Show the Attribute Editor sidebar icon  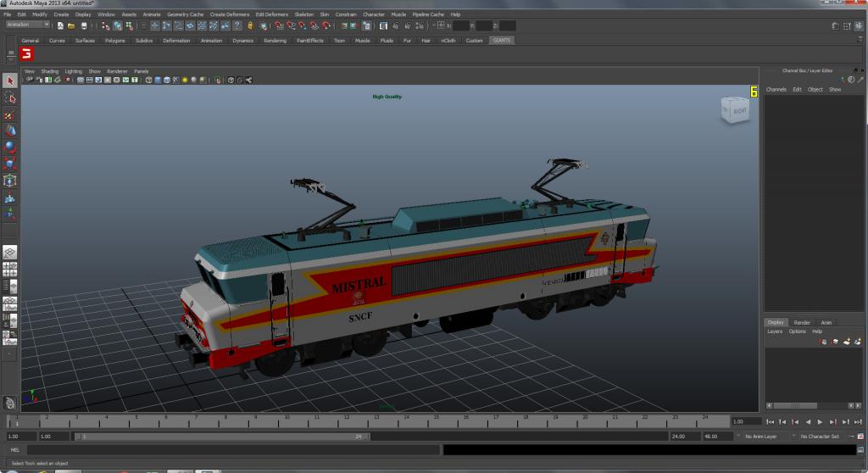tap(835, 25)
